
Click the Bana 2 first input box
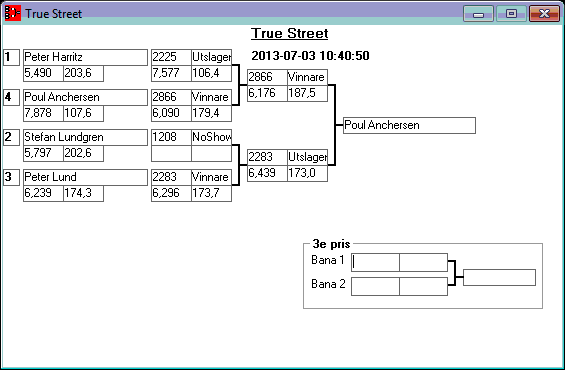tap(375, 286)
